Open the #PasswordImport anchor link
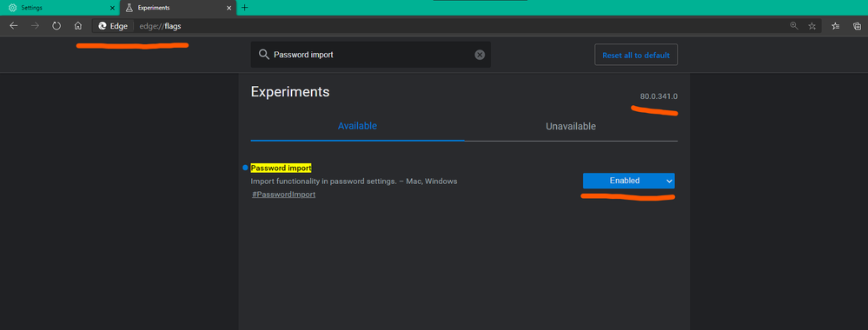The image size is (868, 330). coord(283,195)
